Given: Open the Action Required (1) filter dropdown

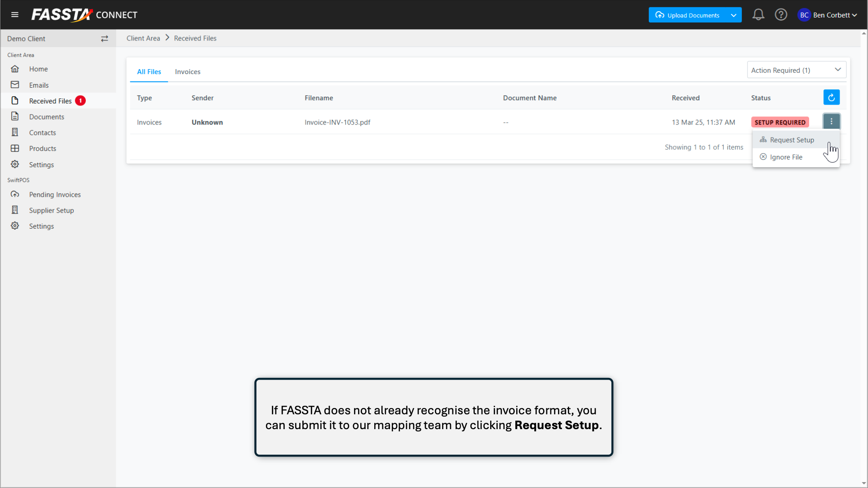Looking at the screenshot, I should [797, 70].
